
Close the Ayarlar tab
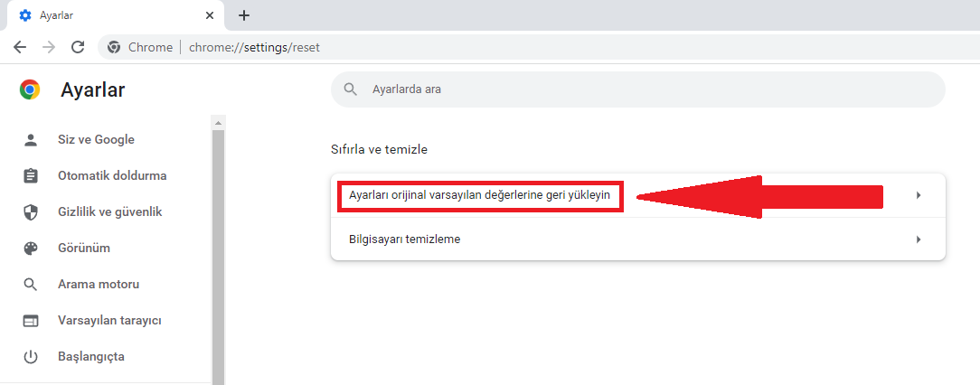coord(210,15)
